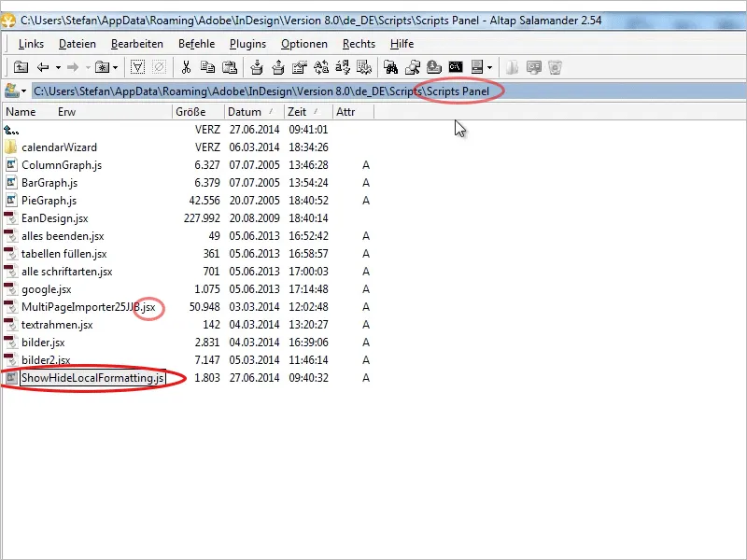Sort by the Name column header

[x=21, y=112]
